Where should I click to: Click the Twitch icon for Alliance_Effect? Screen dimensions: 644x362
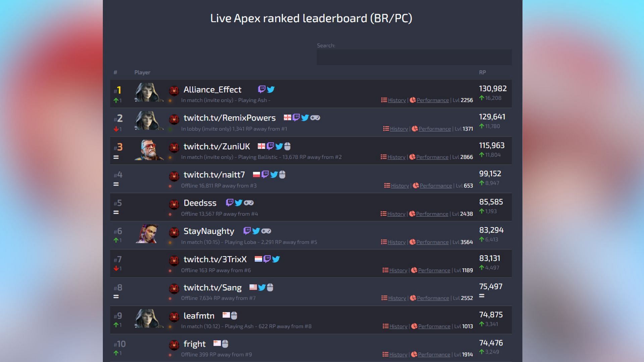point(262,89)
